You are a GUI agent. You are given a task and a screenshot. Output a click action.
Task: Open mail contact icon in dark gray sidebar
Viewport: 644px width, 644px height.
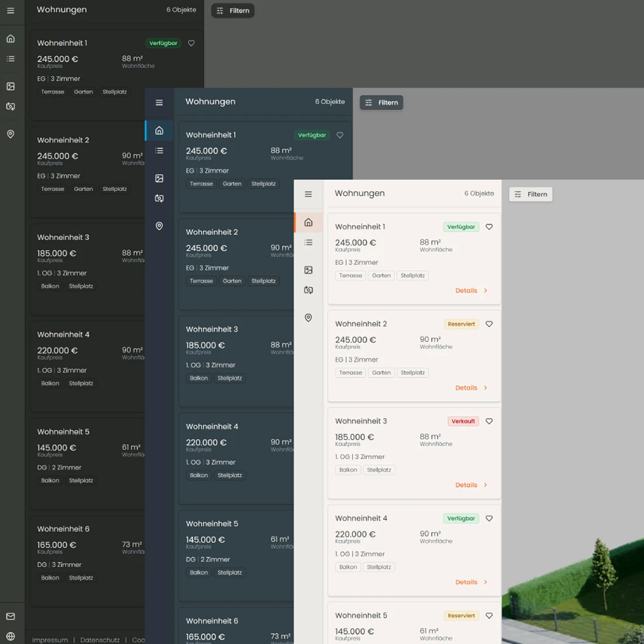(x=11, y=616)
